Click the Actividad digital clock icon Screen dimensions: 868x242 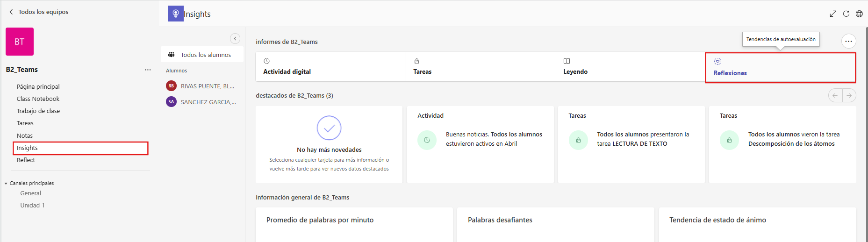267,61
